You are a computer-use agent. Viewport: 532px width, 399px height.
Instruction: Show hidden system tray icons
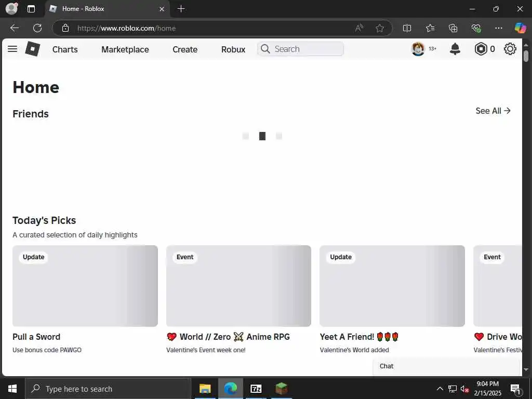point(440,389)
